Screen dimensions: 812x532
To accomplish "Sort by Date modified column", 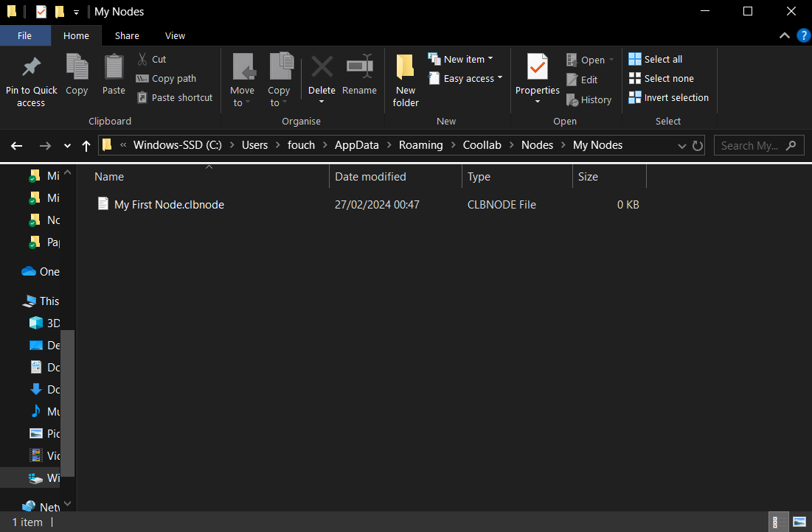I will 395,176.
